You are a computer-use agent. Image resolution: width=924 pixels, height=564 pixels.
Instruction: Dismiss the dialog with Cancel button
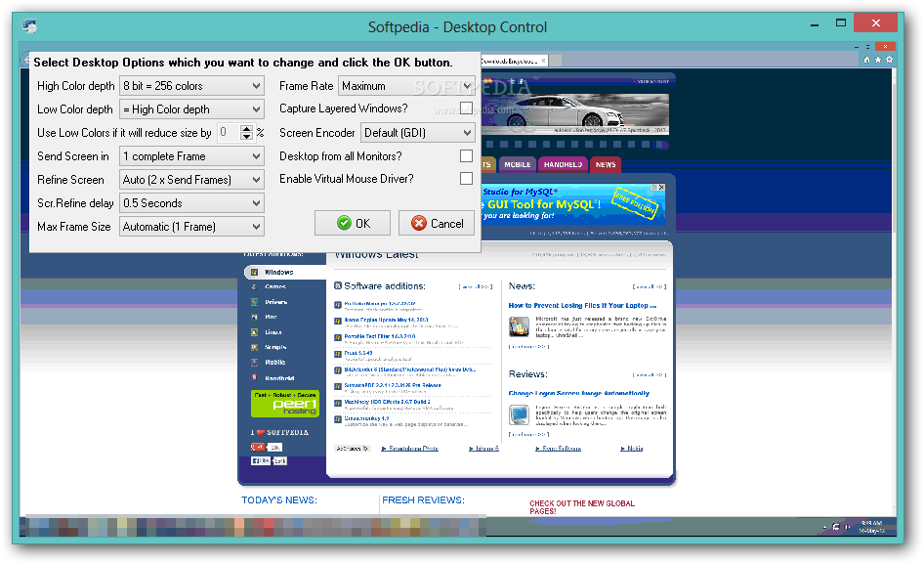click(x=437, y=223)
